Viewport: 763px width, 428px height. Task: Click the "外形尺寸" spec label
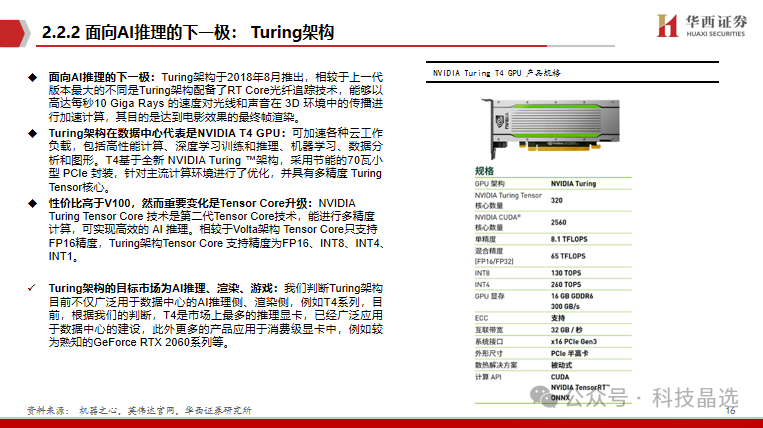pos(489,353)
